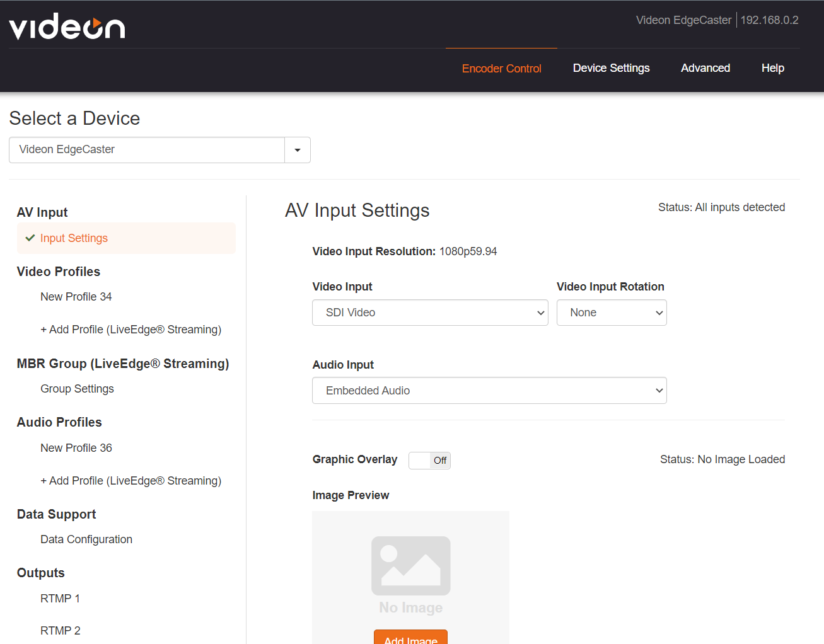The width and height of the screenshot is (824, 644).
Task: Open MBR Group Settings
Action: 78,389
